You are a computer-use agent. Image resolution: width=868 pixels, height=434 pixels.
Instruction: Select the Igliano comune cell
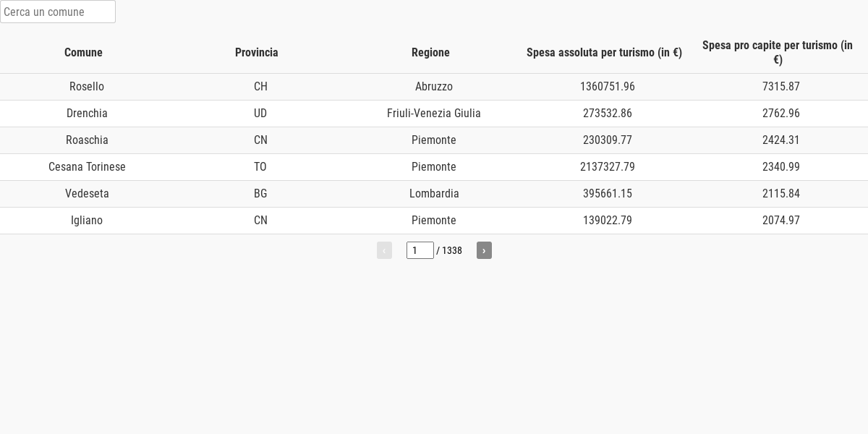tap(87, 221)
